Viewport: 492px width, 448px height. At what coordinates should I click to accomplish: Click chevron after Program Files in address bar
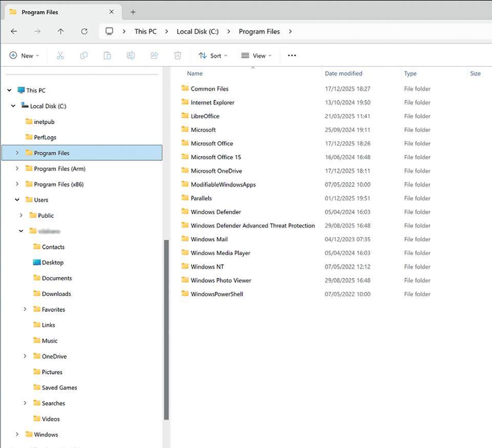(290, 31)
